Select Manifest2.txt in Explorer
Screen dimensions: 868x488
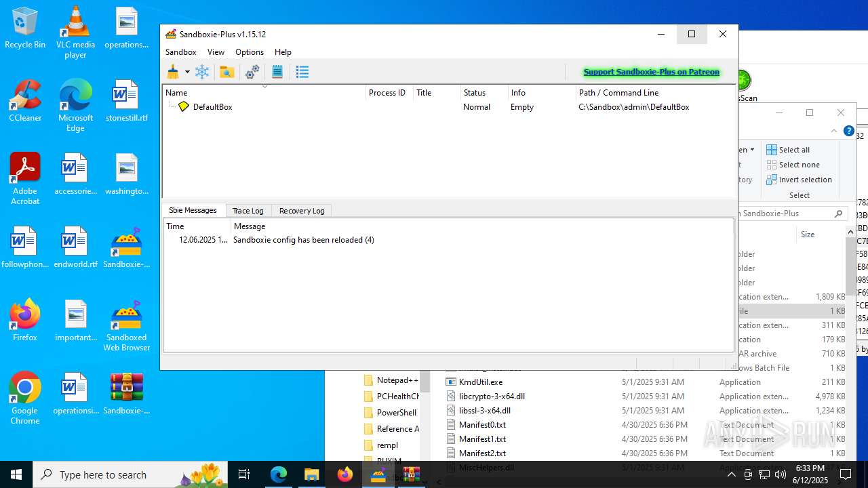[482, 453]
